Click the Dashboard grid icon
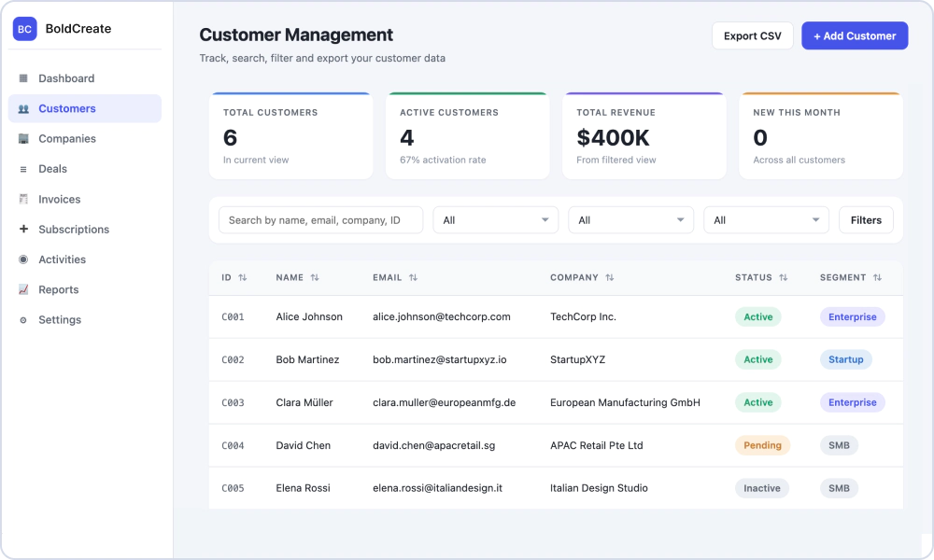This screenshot has height=560, width=934. (23, 78)
